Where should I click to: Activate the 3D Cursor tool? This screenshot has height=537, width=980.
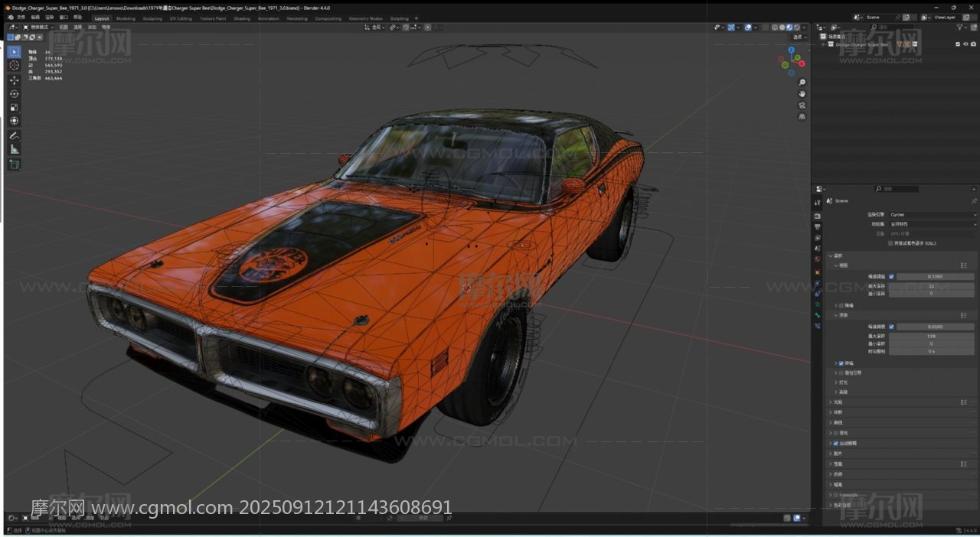(x=14, y=66)
